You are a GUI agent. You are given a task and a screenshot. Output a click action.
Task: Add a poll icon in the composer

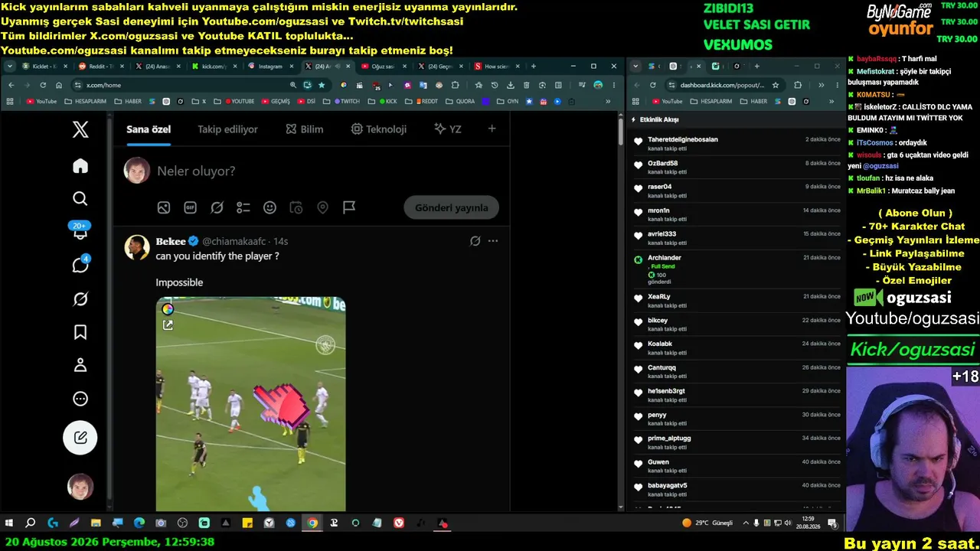click(243, 207)
